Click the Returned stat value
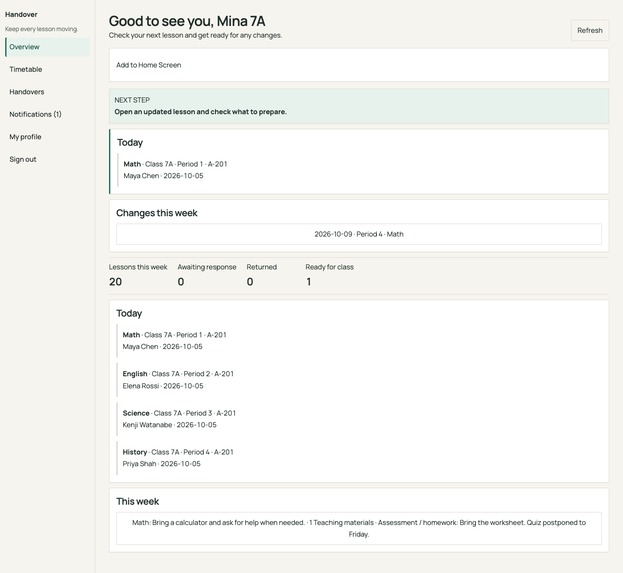The width and height of the screenshot is (623, 573). pos(250,282)
